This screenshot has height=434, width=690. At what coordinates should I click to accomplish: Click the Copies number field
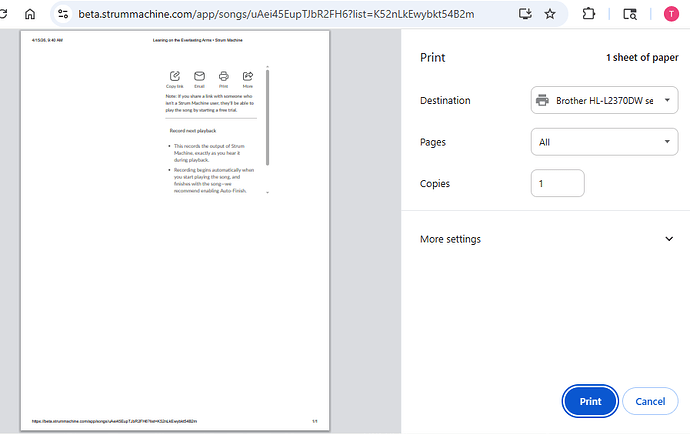click(x=557, y=184)
